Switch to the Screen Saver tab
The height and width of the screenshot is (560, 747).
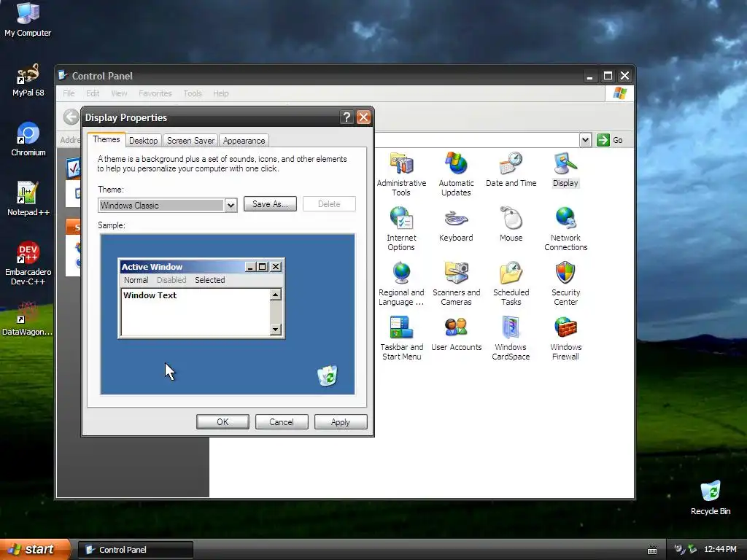pos(190,141)
